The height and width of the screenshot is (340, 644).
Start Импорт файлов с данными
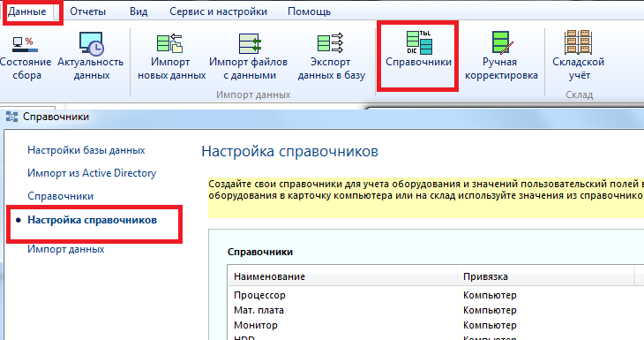(x=249, y=56)
